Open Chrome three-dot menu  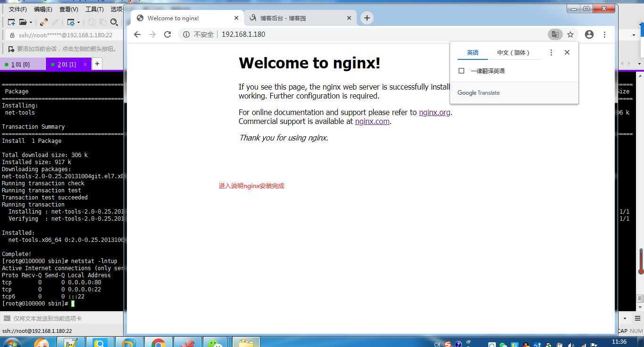(604, 34)
